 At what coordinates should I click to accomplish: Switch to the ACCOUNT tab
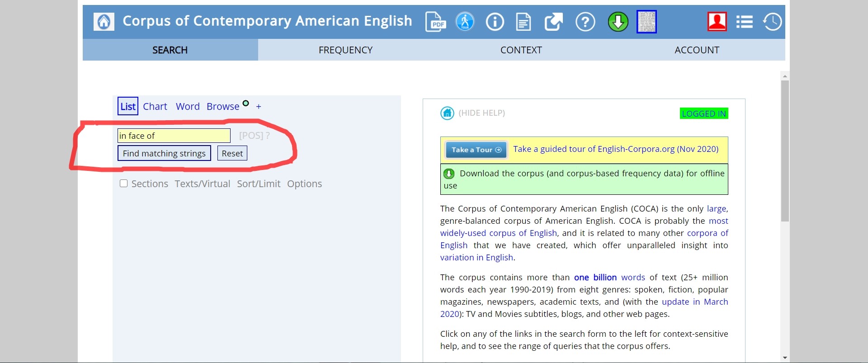coord(697,50)
